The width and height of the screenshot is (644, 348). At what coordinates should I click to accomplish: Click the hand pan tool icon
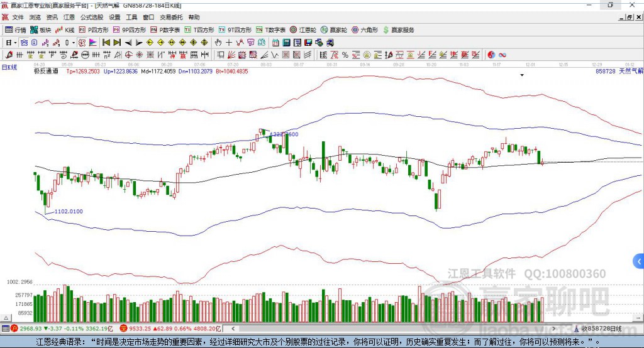tap(218, 43)
